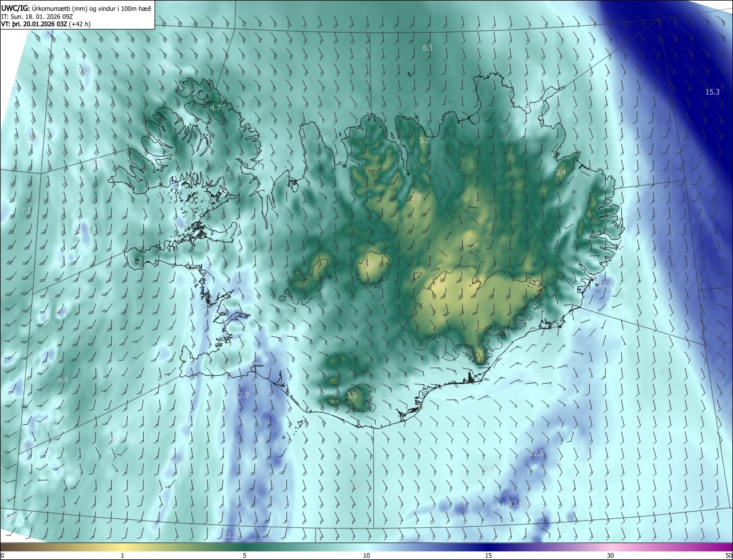Click the '3.3' value on the southern glacier
This screenshot has height=560, width=733.
[x=352, y=395]
